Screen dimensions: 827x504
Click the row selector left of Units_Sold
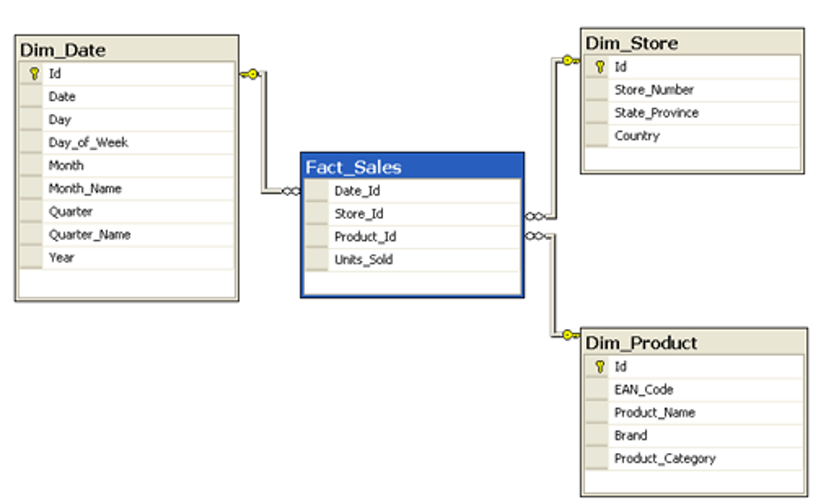tap(317, 259)
